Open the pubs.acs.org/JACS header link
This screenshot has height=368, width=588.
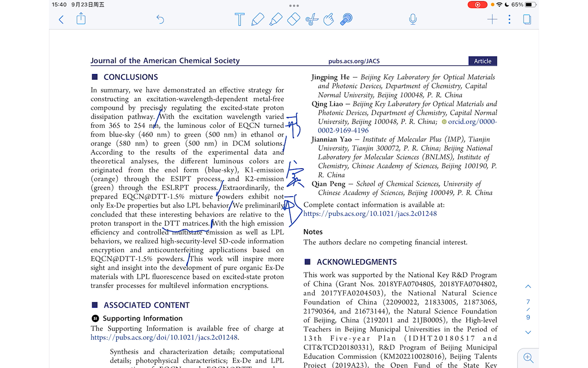(x=354, y=61)
